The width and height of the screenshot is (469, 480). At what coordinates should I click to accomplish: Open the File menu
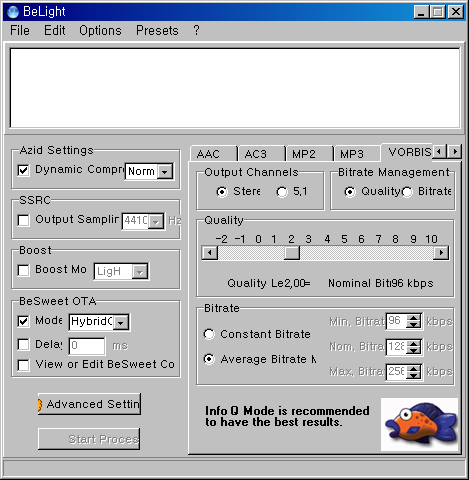(20, 31)
